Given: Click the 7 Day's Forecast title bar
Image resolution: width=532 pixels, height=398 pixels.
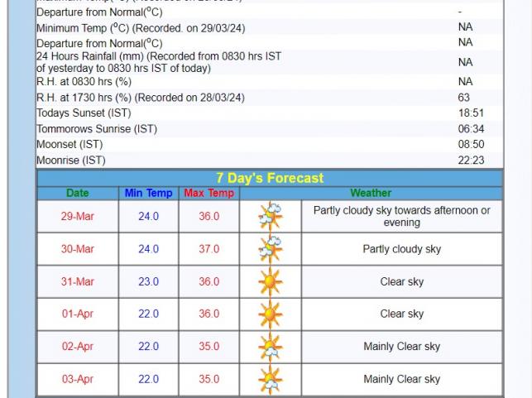Looking at the screenshot, I should [x=270, y=178].
